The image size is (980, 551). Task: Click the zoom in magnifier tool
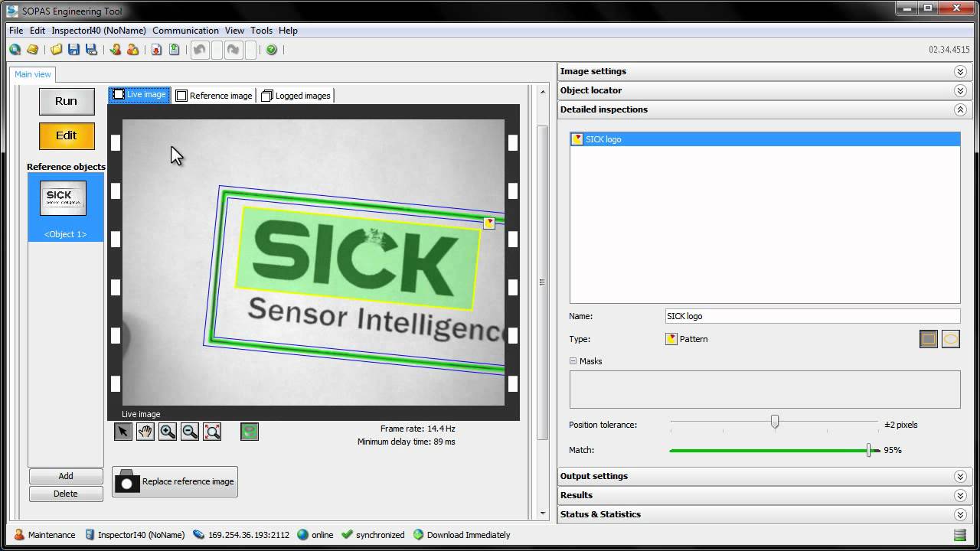(168, 432)
